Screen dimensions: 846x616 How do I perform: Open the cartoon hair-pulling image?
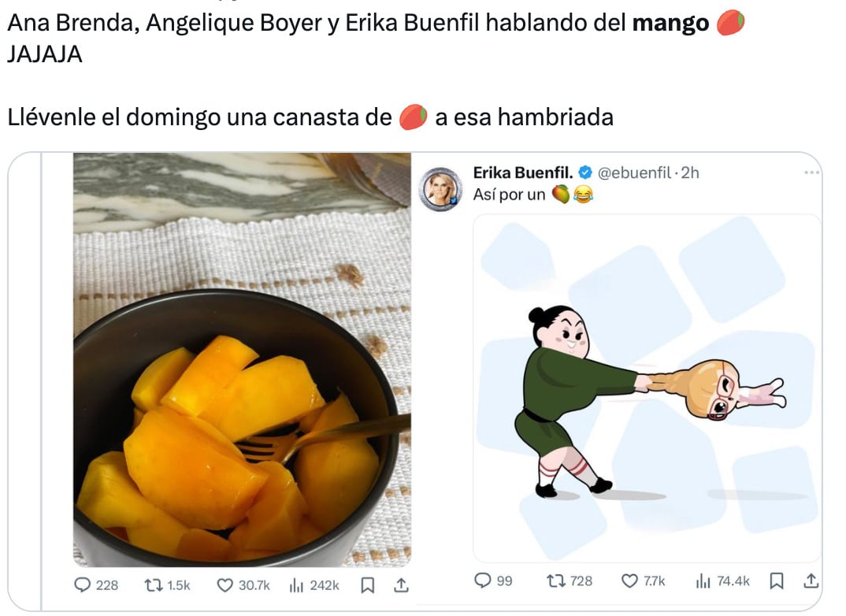tap(647, 388)
